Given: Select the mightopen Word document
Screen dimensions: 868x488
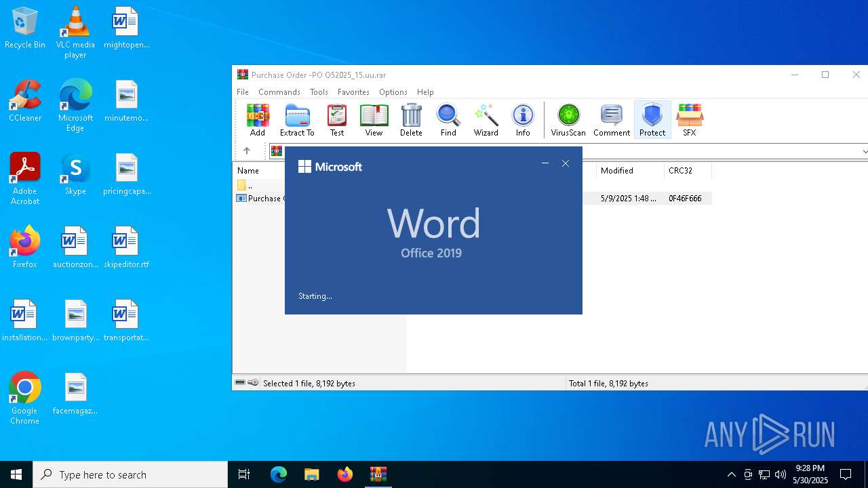Looking at the screenshot, I should [x=126, y=28].
